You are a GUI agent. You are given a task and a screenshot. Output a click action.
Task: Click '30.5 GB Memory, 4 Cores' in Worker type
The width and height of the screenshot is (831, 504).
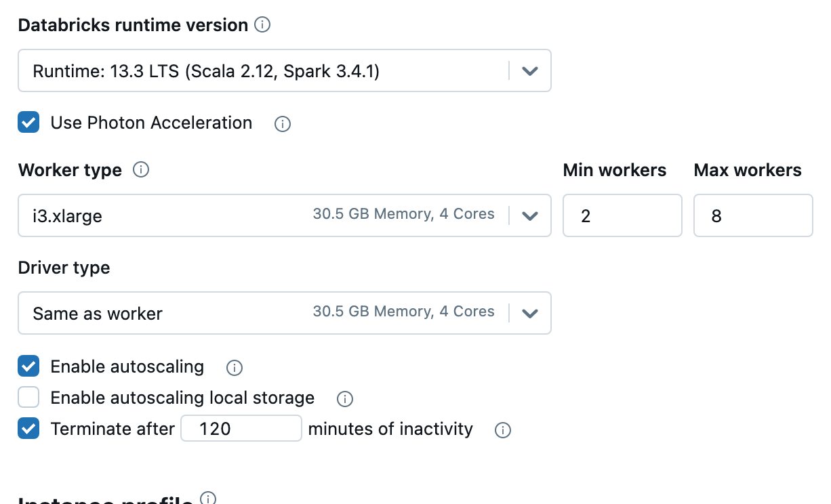404,214
